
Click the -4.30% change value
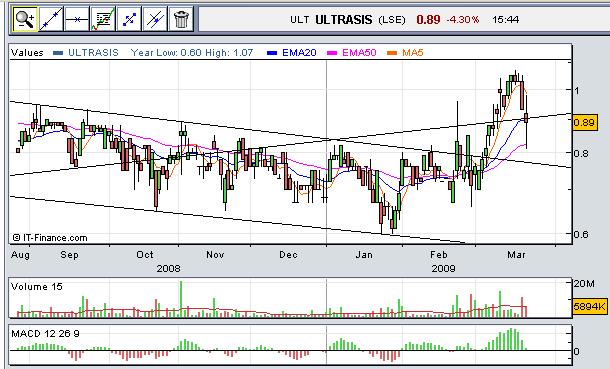[463, 19]
